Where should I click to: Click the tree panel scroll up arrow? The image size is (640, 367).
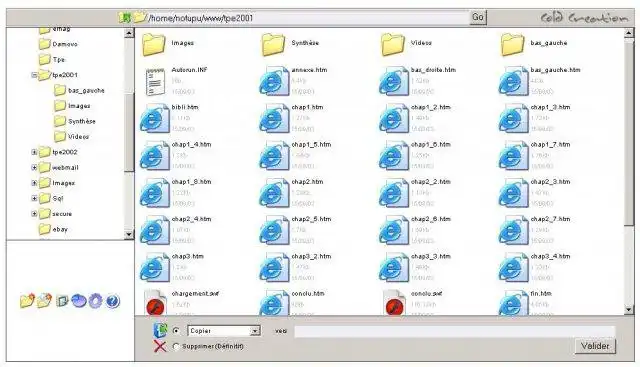129,33
